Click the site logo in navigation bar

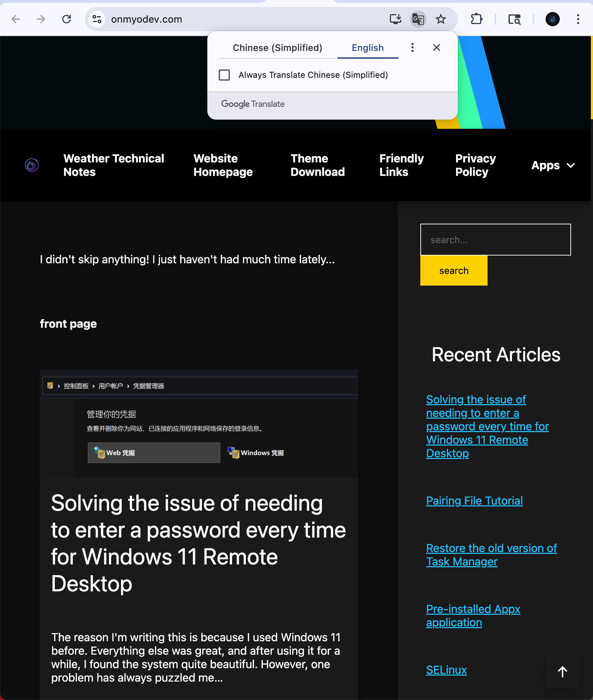coord(32,165)
